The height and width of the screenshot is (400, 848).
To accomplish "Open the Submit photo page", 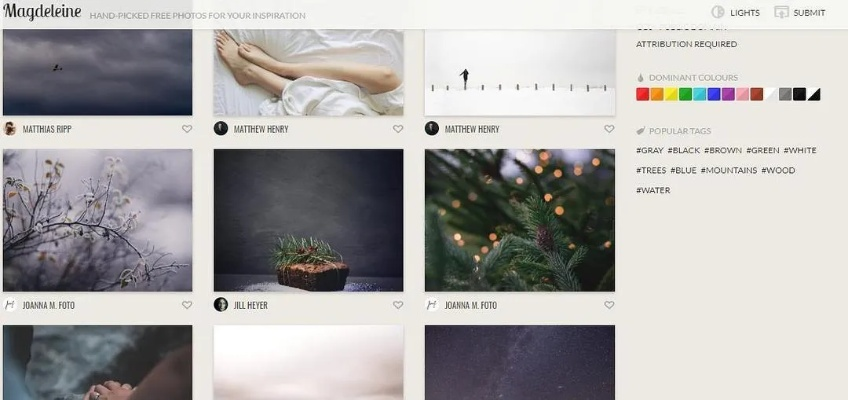I will coord(800,12).
